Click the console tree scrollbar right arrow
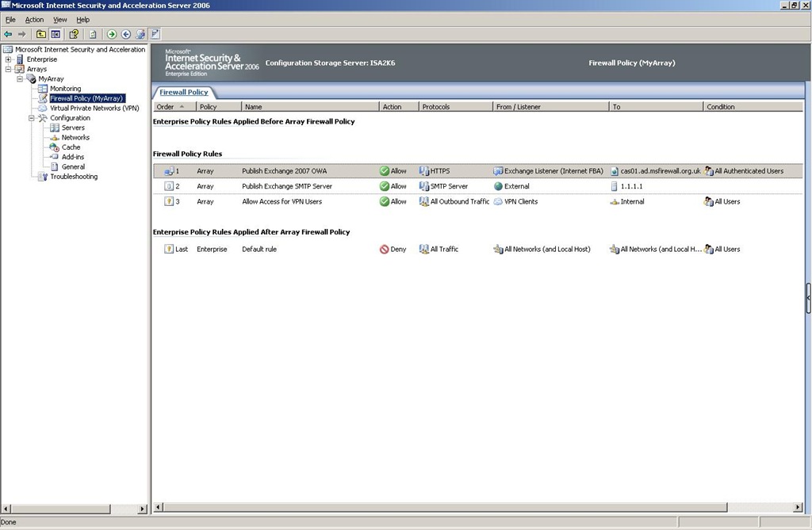This screenshot has width=812, height=530. [143, 509]
